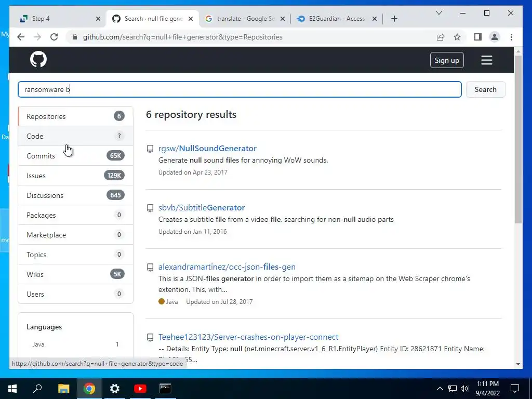
Task: Select the Repositories filter
Action: tap(75, 116)
